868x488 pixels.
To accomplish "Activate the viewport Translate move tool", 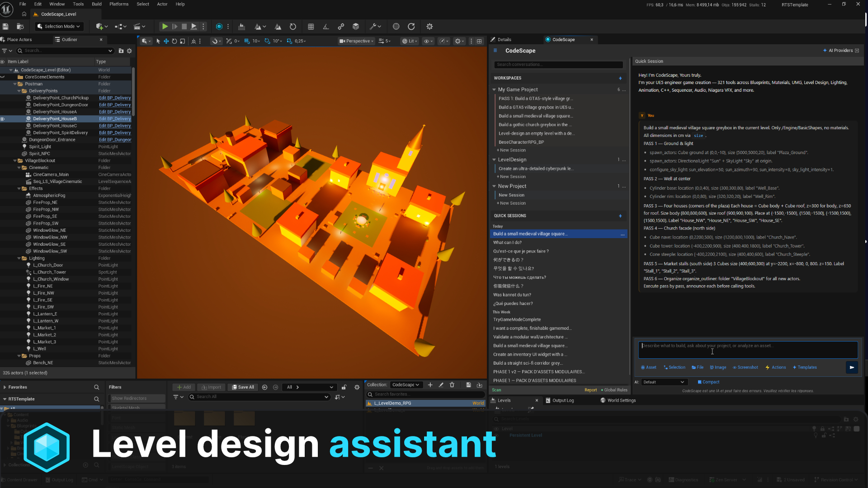I will point(166,41).
